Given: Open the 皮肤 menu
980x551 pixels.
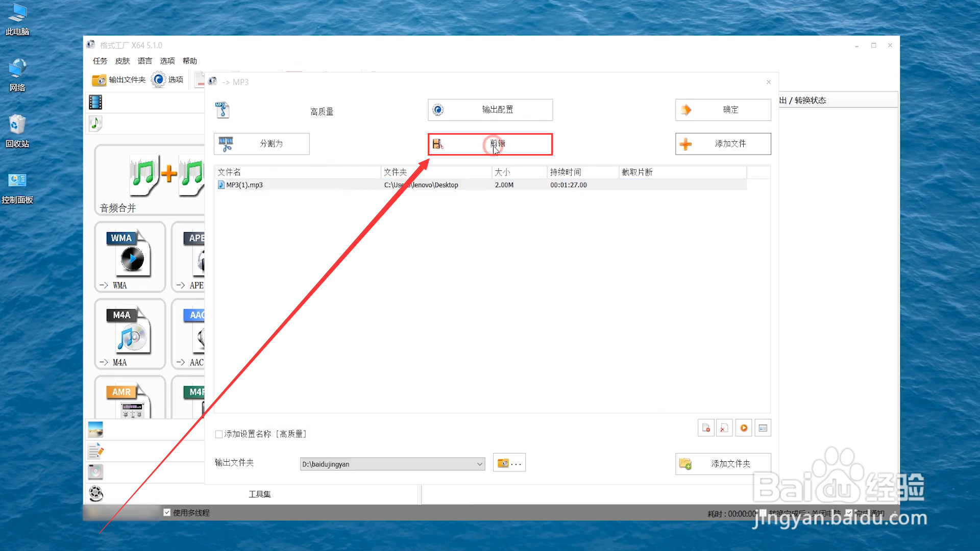Looking at the screenshot, I should click(x=122, y=61).
